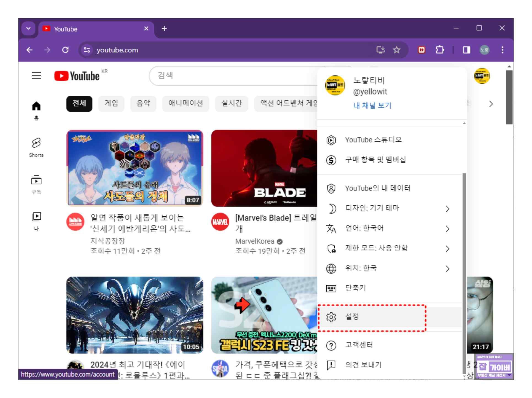Select the 게임 filter chip

[111, 103]
